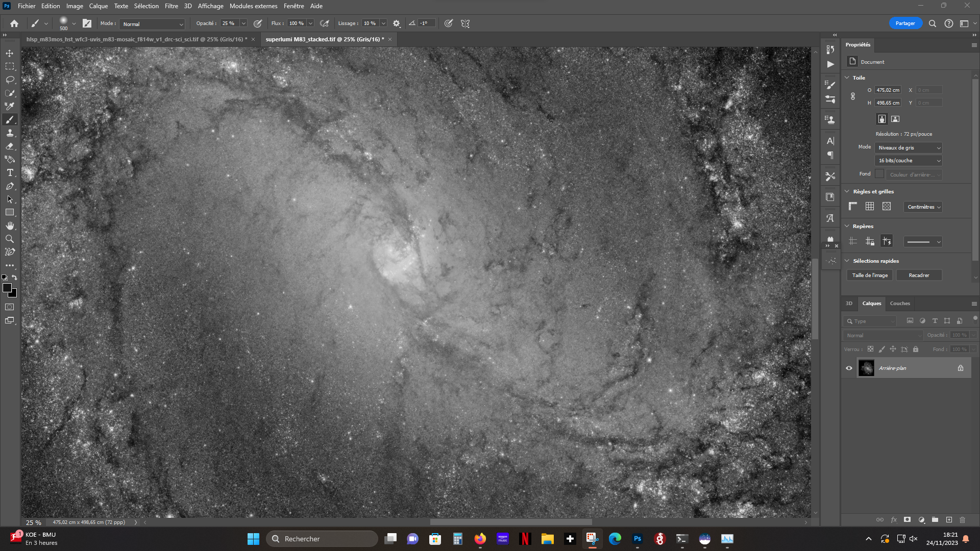Open smoothing options gear icon
Viewport: 980px width, 551px height.
[397, 23]
